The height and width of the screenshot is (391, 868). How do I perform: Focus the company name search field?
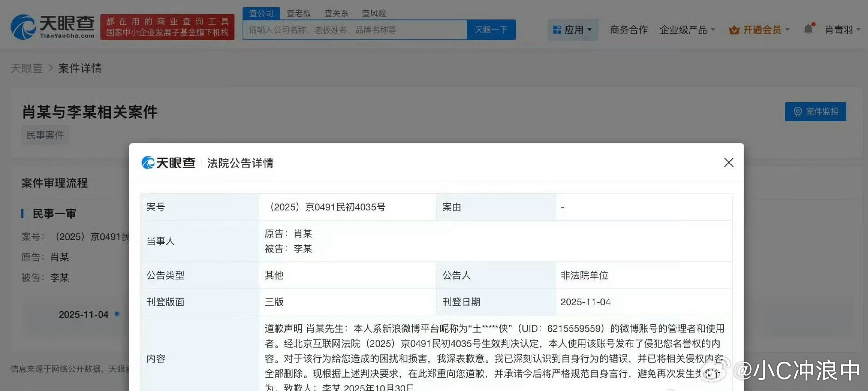click(355, 30)
